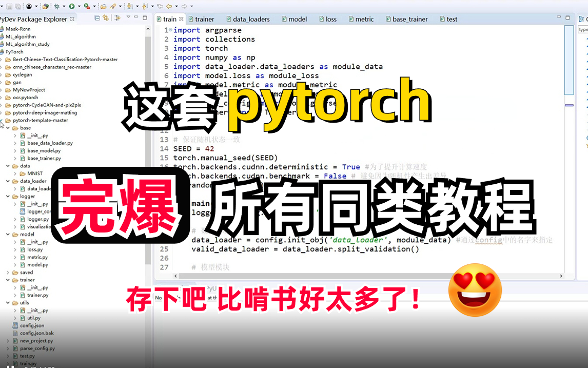Collapse the logger folder
The width and height of the screenshot is (588, 368).
point(8,196)
